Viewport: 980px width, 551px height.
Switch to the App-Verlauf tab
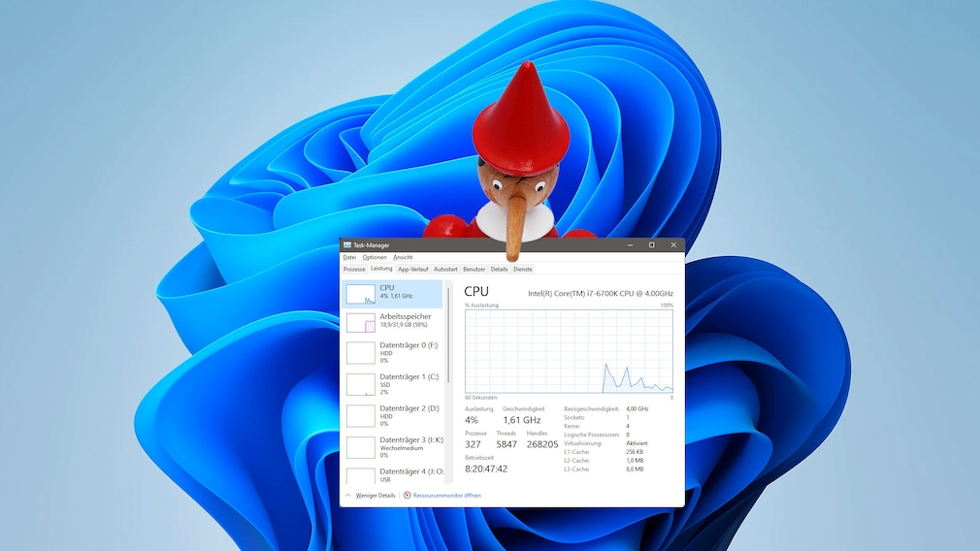(x=413, y=270)
